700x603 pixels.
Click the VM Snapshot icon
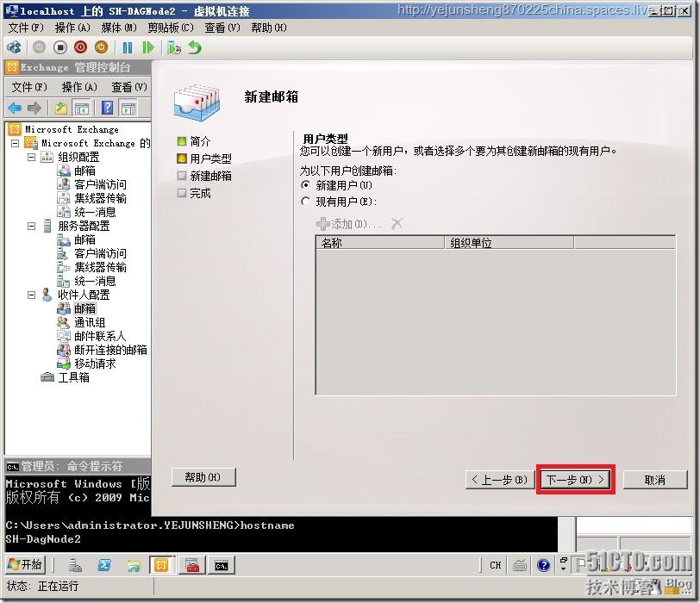pyautogui.click(x=173, y=47)
